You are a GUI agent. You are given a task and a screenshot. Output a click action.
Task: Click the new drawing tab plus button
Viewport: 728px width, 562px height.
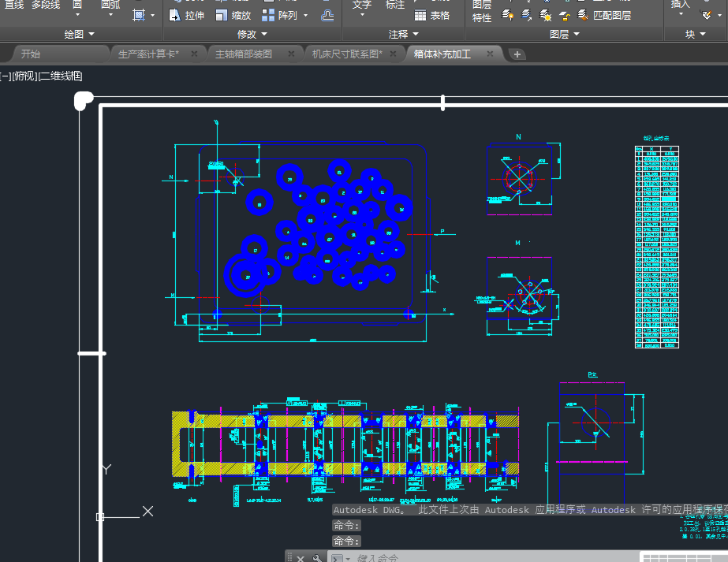pyautogui.click(x=517, y=54)
